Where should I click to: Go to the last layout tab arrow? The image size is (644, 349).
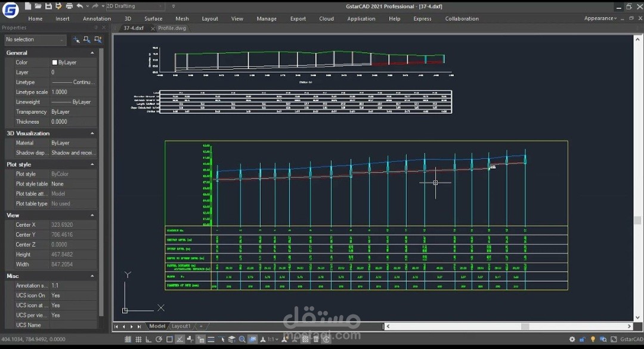click(139, 326)
